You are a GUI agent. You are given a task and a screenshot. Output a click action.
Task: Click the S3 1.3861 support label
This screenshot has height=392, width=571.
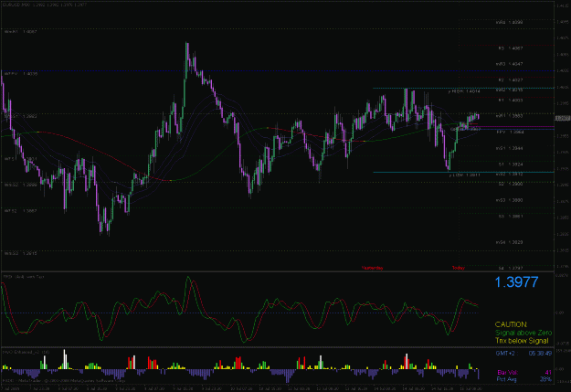pyautogui.click(x=511, y=216)
